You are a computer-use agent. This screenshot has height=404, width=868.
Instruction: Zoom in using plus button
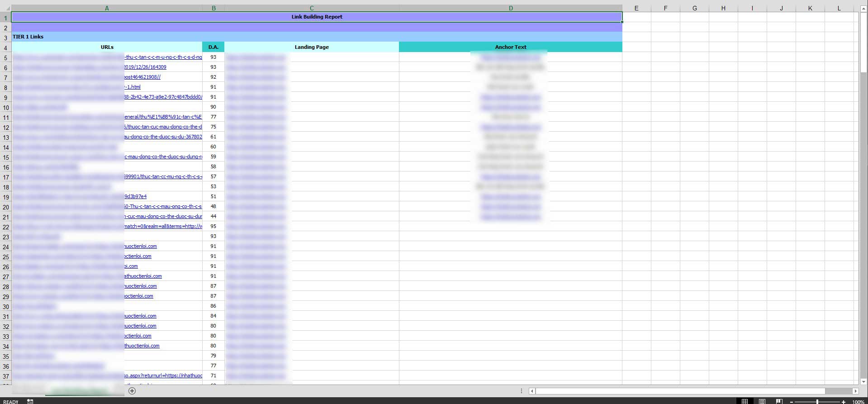pyautogui.click(x=843, y=402)
